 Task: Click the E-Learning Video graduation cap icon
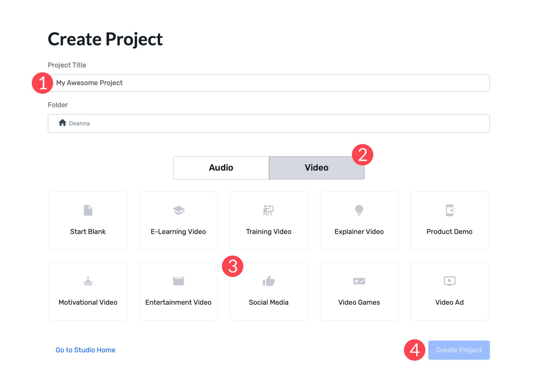(x=178, y=210)
